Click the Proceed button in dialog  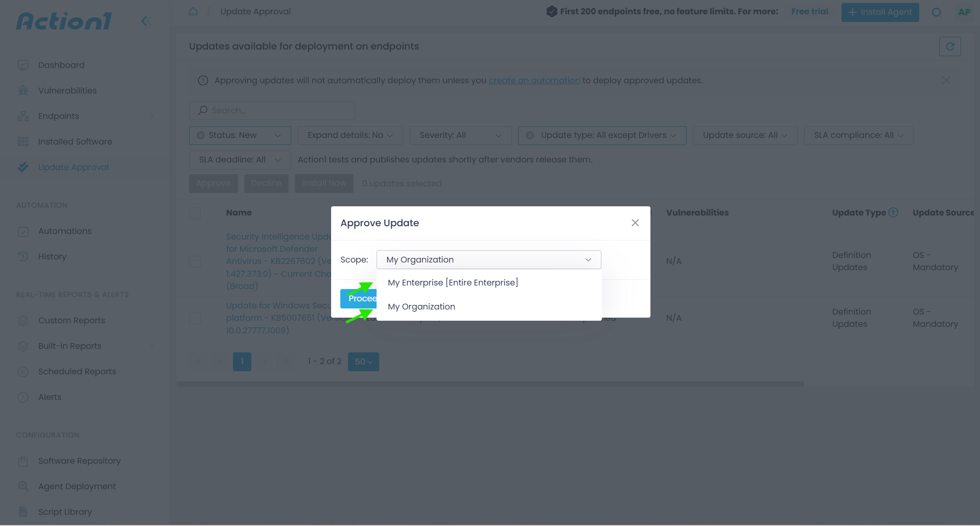359,298
